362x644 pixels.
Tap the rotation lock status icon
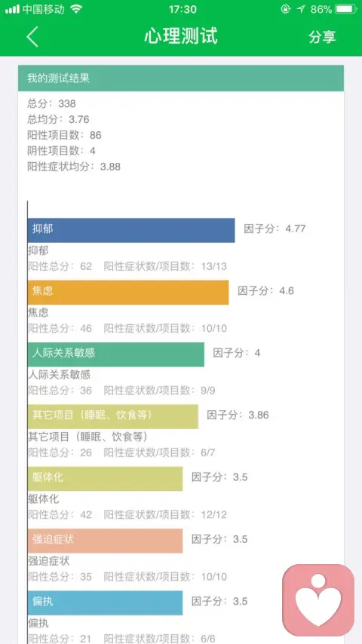tap(286, 9)
